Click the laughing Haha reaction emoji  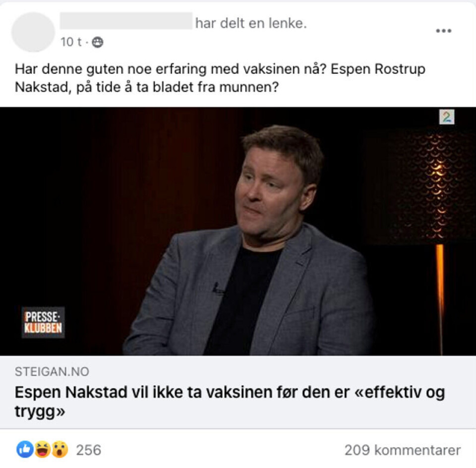(43, 450)
